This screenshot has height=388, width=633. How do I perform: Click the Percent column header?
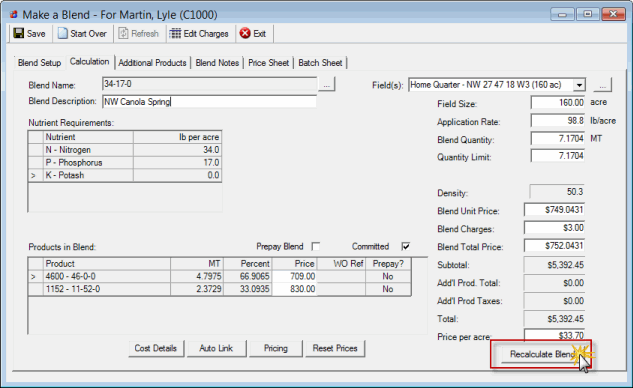248,264
